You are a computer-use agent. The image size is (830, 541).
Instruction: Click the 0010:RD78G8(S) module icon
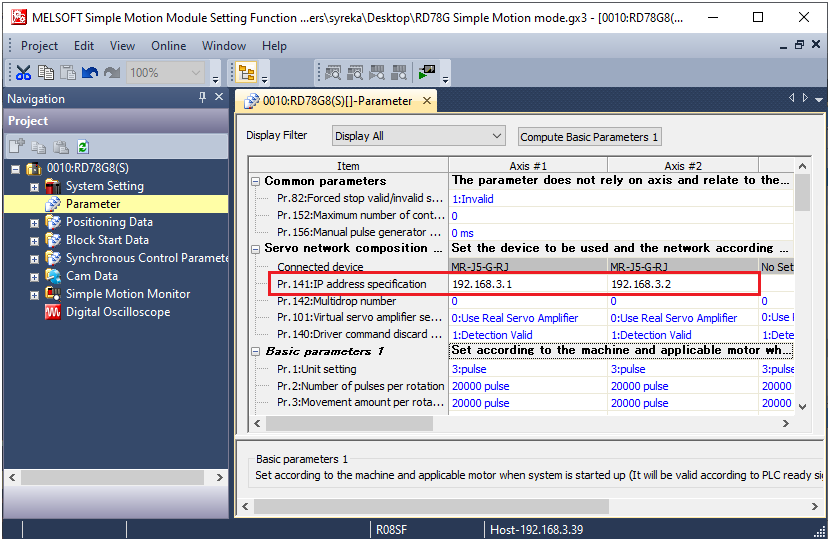[x=33, y=169]
